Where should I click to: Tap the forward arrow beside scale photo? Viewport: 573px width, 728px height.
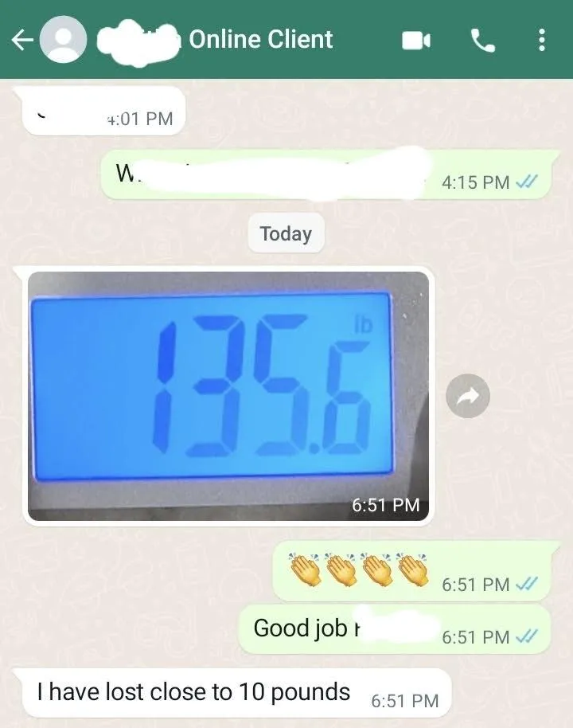[x=468, y=396]
